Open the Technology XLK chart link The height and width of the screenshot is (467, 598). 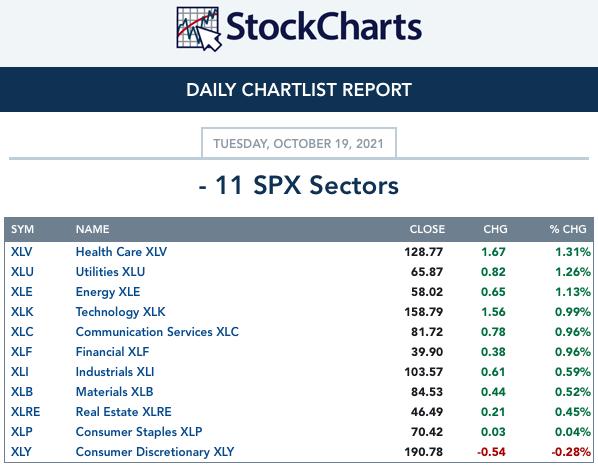coord(121,312)
